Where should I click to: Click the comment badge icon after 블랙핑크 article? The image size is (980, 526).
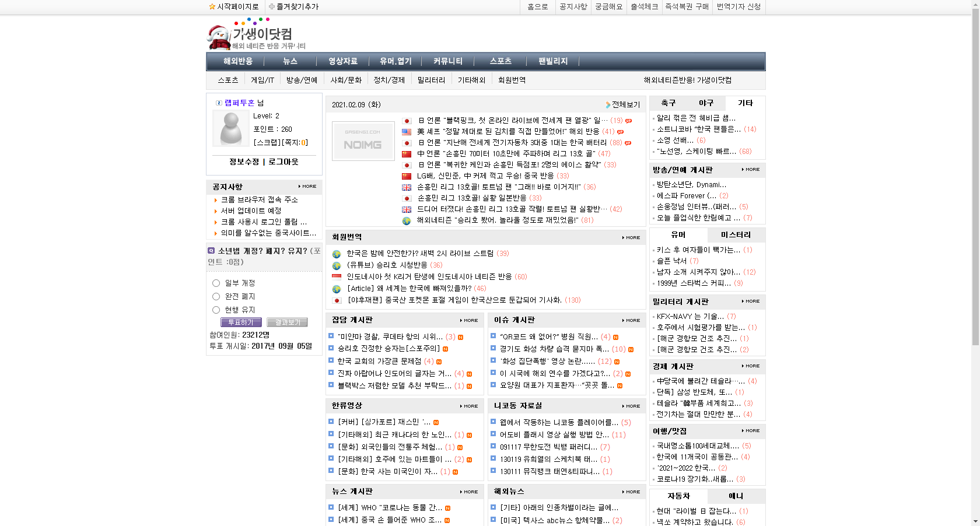click(628, 121)
